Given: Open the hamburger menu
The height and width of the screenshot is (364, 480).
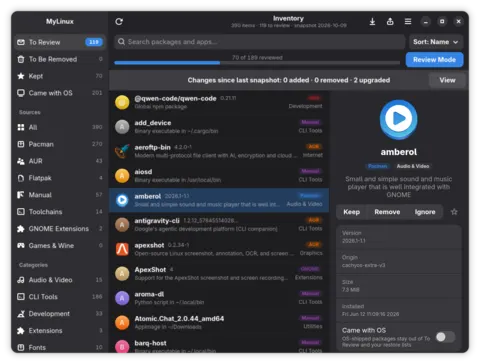Looking at the screenshot, I should tap(408, 22).
